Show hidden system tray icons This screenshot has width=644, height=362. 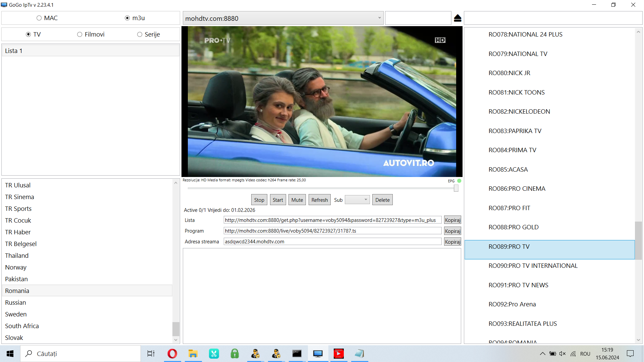click(x=542, y=354)
